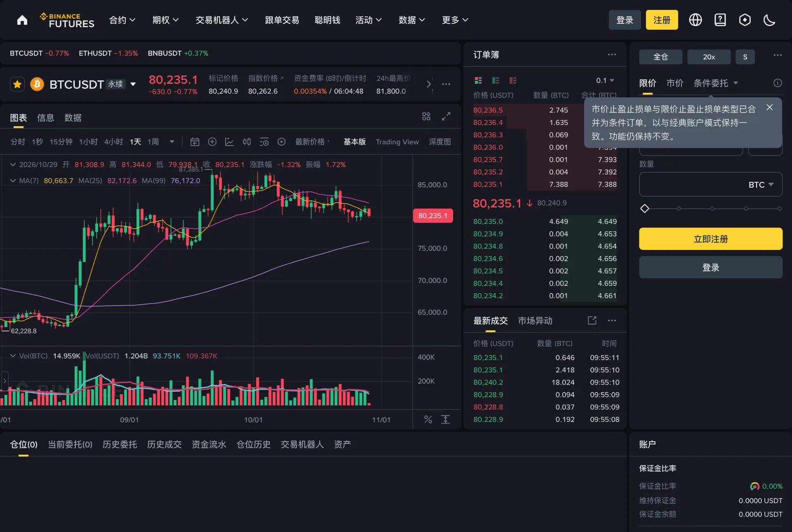792x532 pixels.
Task: Open the chart calendar date picker
Action: pyautogui.click(x=195, y=142)
